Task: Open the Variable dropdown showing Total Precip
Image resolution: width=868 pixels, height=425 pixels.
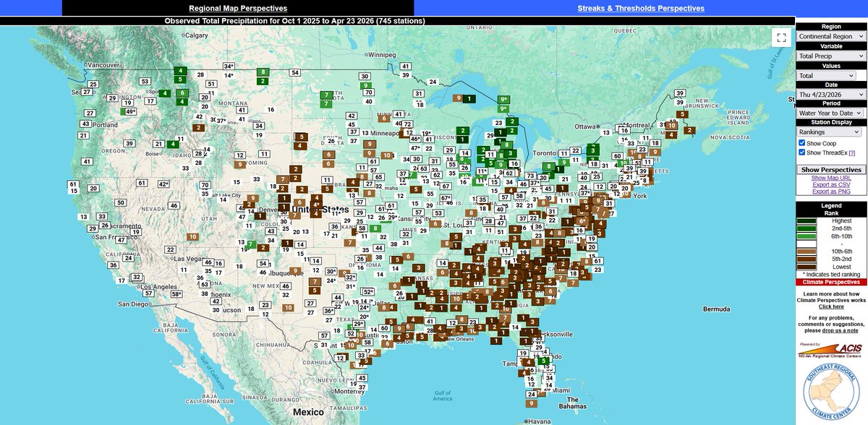Action: coord(830,55)
